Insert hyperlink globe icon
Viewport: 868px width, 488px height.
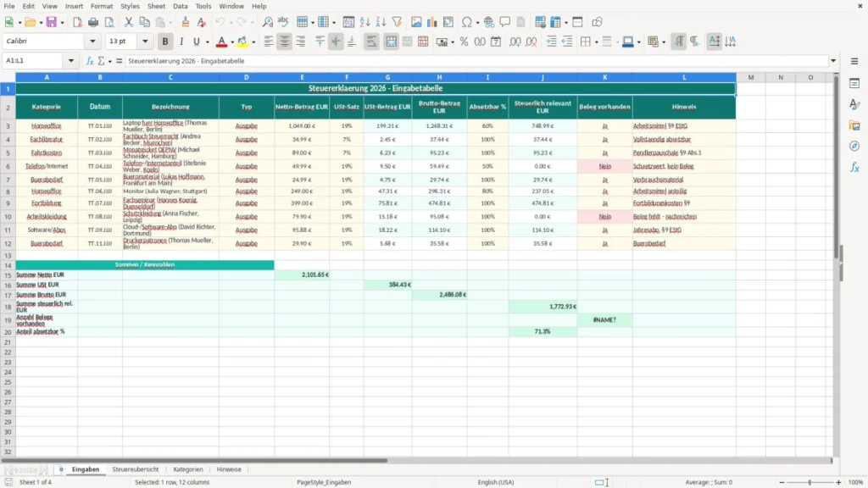pos(489,22)
